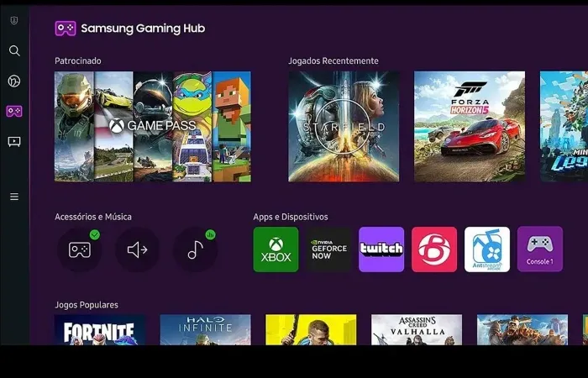Open Fortnite in popular games
Image resolution: width=588 pixels, height=378 pixels.
(x=100, y=329)
